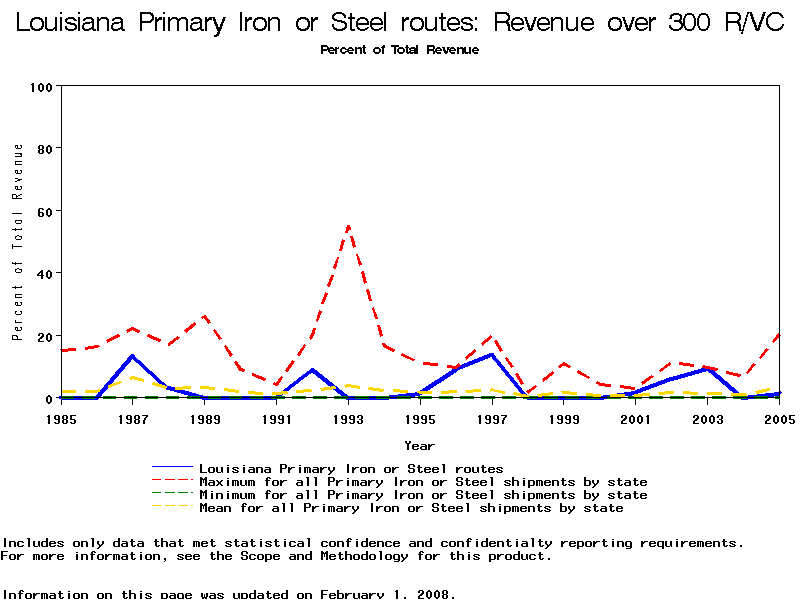Click the 'Year' x-axis label
The width and height of the screenshot is (800, 600).
(419, 445)
